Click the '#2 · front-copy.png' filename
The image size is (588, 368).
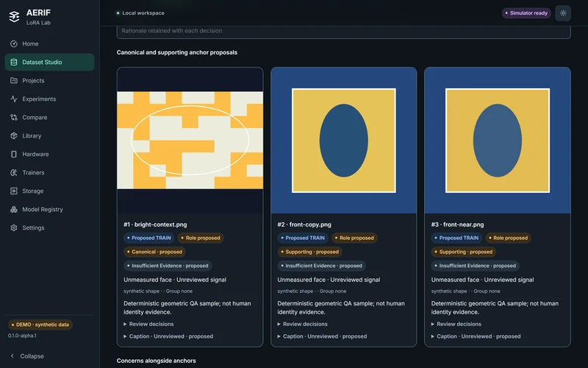[304, 224]
